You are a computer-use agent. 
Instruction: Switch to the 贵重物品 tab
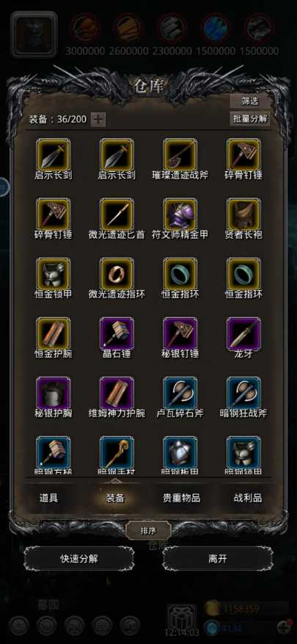181,498
